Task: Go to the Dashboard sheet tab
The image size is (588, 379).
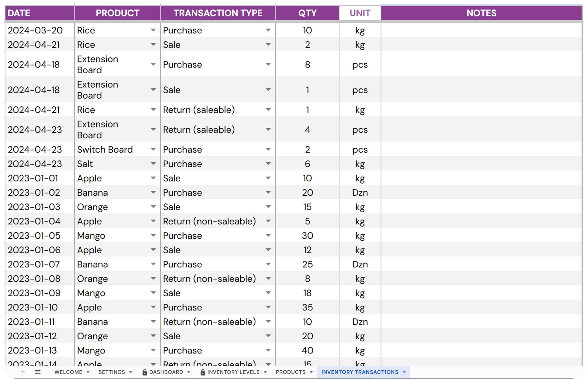Action: point(166,372)
